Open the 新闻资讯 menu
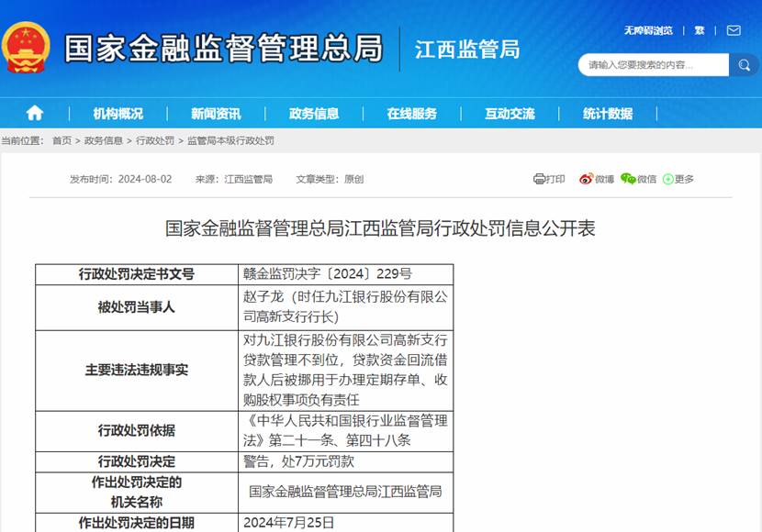The height and width of the screenshot is (532, 762). (216, 114)
